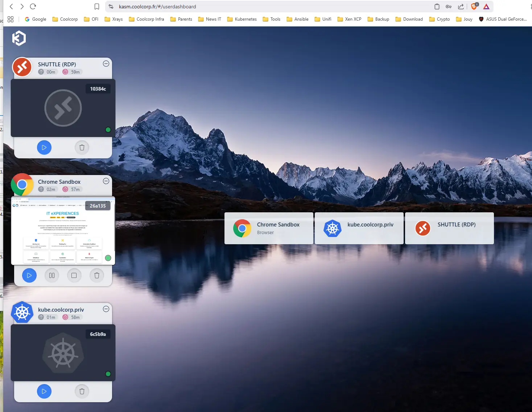This screenshot has height=412, width=532.
Task: Pause the Chrome Sandbox session
Action: click(52, 275)
